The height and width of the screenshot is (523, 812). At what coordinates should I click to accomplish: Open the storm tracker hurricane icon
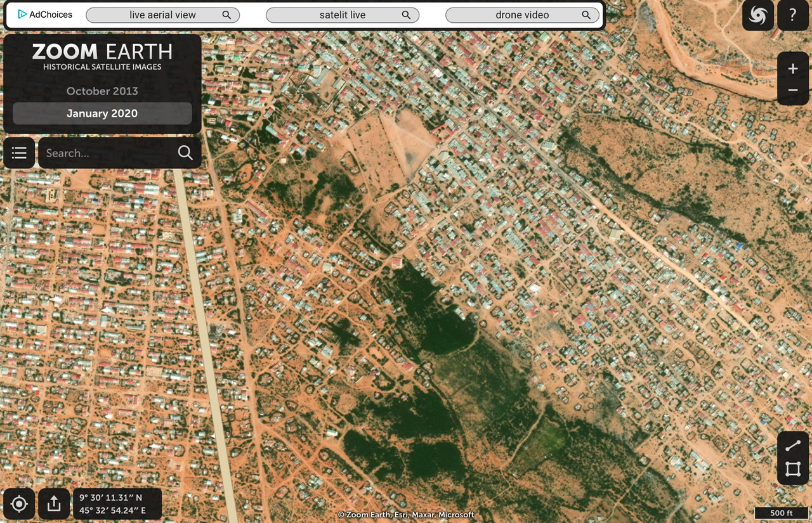pos(758,15)
